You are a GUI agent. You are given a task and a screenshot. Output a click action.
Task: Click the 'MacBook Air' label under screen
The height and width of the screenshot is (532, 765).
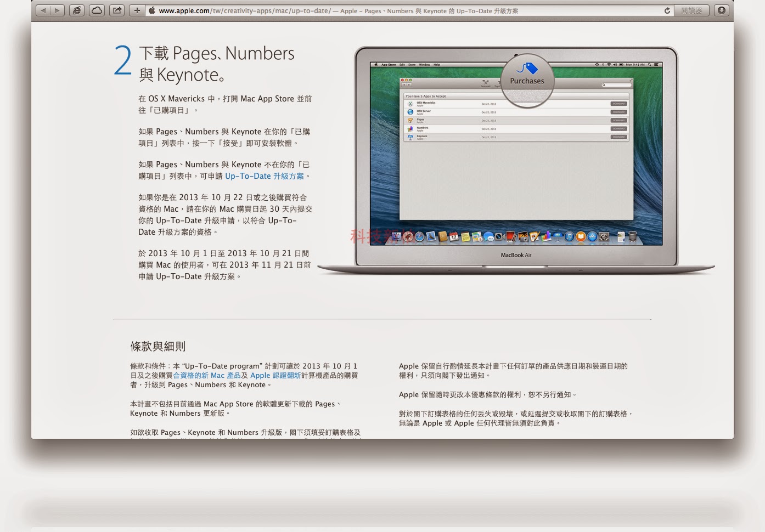click(x=516, y=255)
